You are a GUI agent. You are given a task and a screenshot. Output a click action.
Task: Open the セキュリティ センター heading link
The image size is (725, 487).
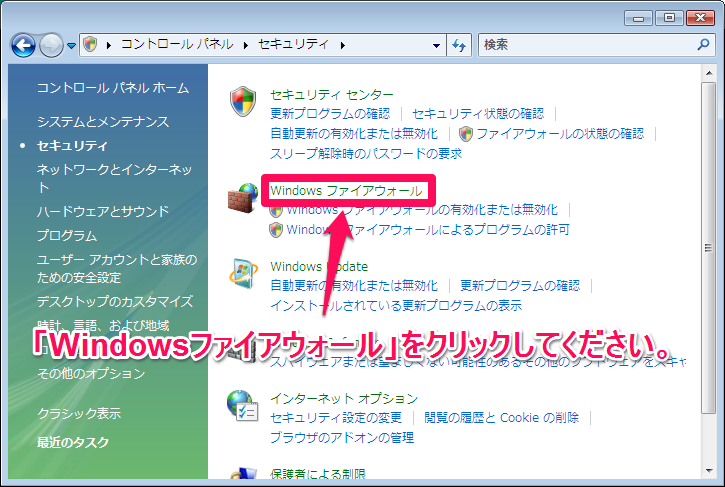[332, 95]
